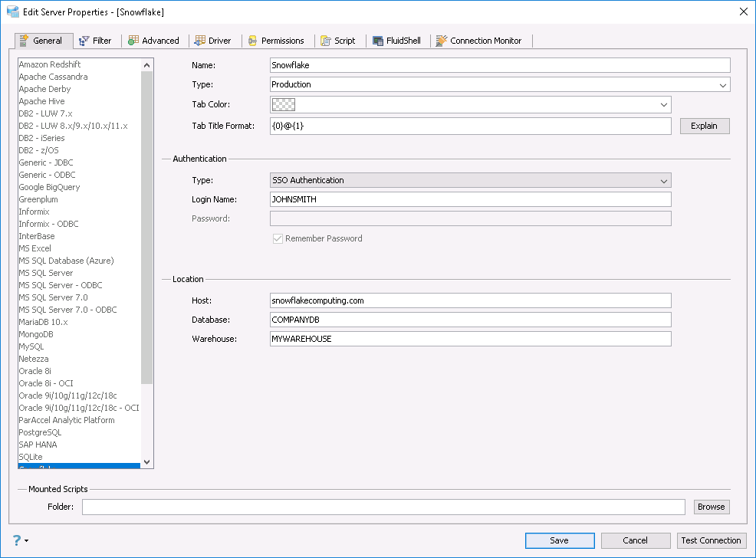The width and height of the screenshot is (756, 558).
Task: Click the General tab icon
Action: pos(24,41)
